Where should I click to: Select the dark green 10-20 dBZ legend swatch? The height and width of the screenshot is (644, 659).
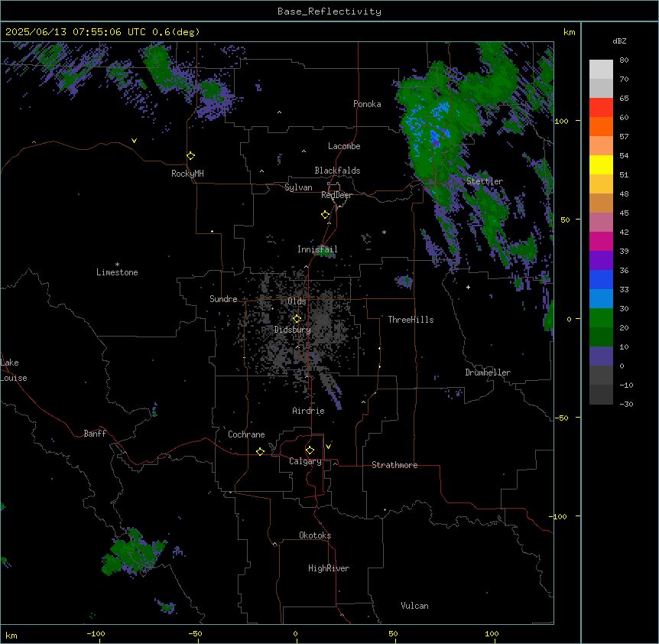[601, 337]
